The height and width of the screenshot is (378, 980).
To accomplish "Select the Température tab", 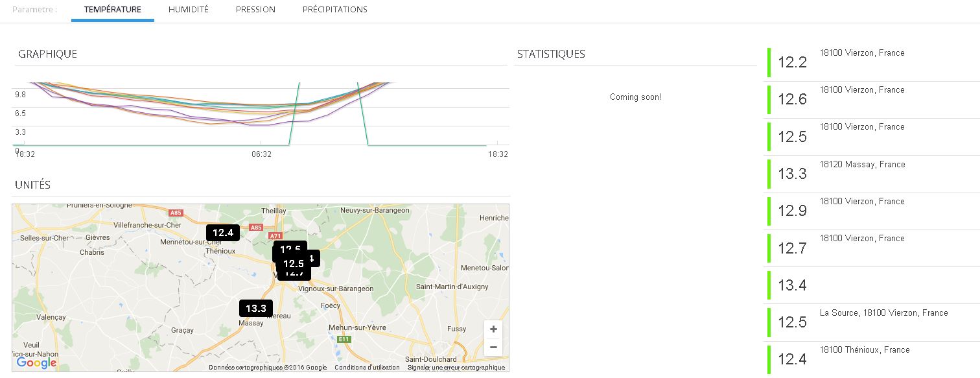I will (x=113, y=10).
